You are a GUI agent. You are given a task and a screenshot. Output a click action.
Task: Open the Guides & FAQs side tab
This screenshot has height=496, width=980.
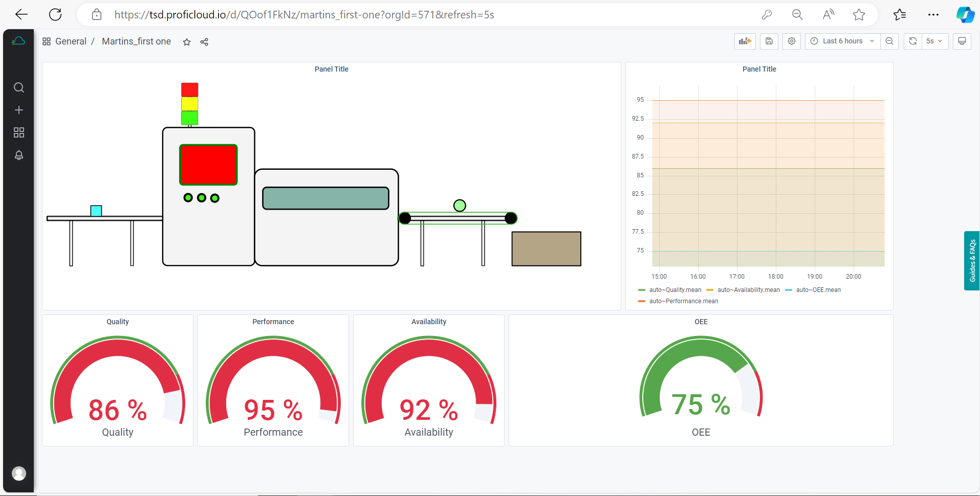click(972, 261)
